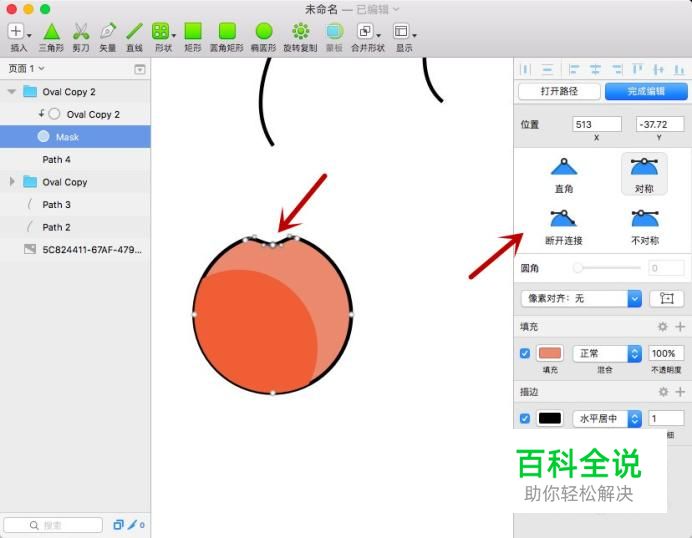Image resolution: width=692 pixels, height=538 pixels.
Task: Click the 旋转复制 rotate copies tool
Action: (301, 31)
